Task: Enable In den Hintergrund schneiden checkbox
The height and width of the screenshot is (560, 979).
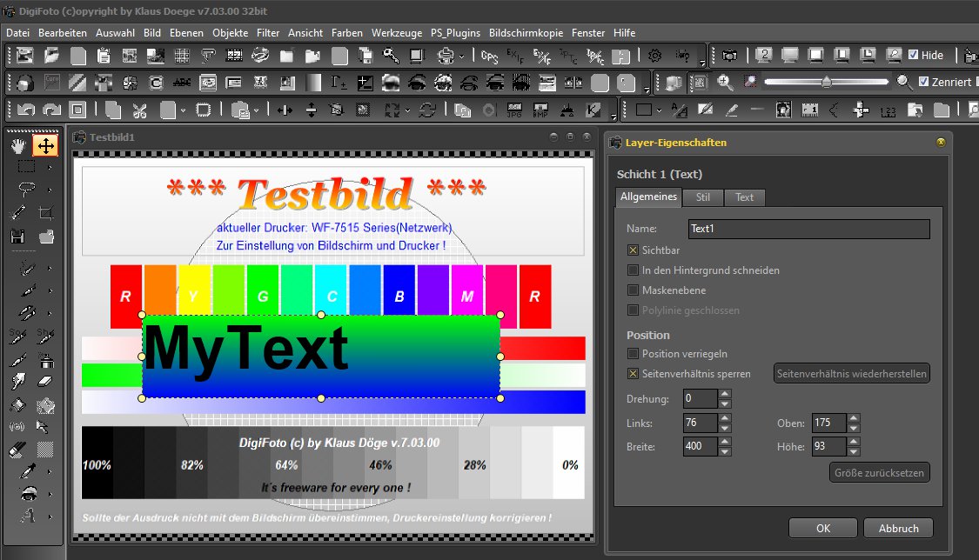Action: click(x=633, y=270)
